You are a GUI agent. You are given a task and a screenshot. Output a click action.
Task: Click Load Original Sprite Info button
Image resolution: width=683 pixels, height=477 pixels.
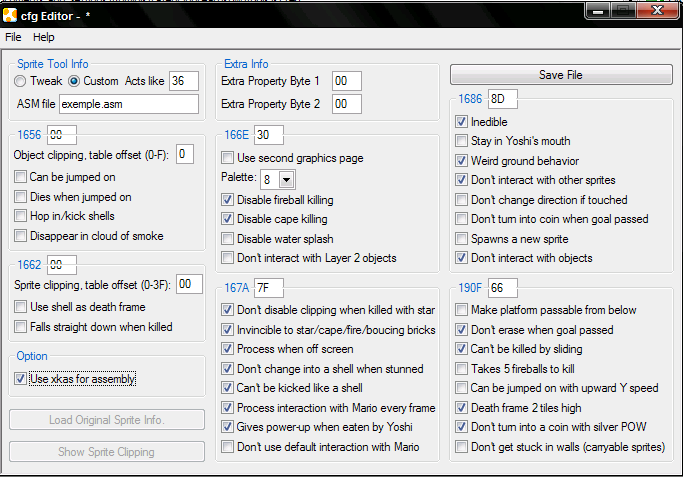tap(107, 420)
